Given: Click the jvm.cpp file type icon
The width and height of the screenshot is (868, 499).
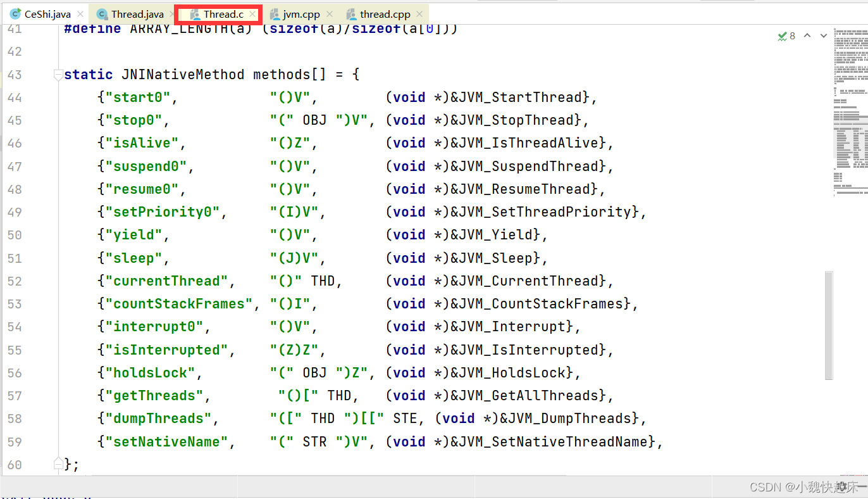Looking at the screenshot, I should click(274, 14).
